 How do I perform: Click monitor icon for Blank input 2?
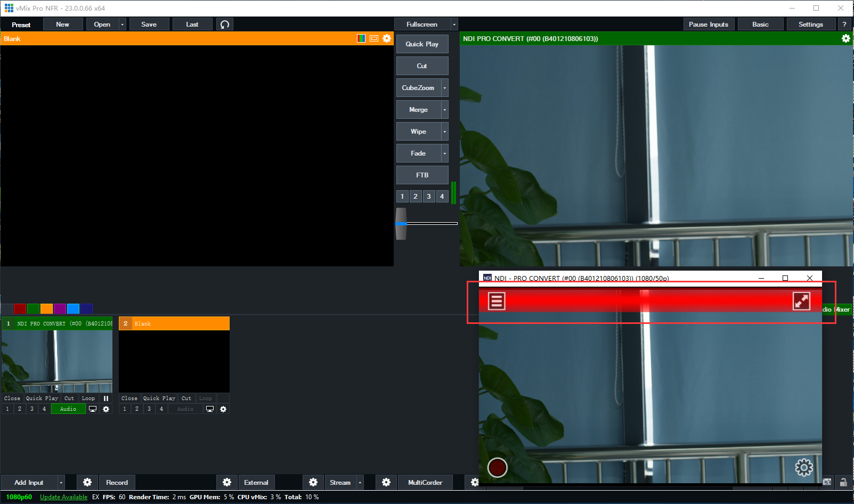tap(210, 409)
